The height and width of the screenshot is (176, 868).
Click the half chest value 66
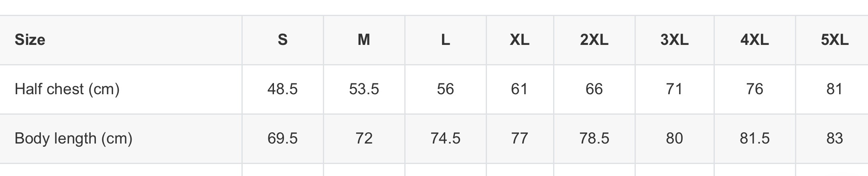click(594, 89)
